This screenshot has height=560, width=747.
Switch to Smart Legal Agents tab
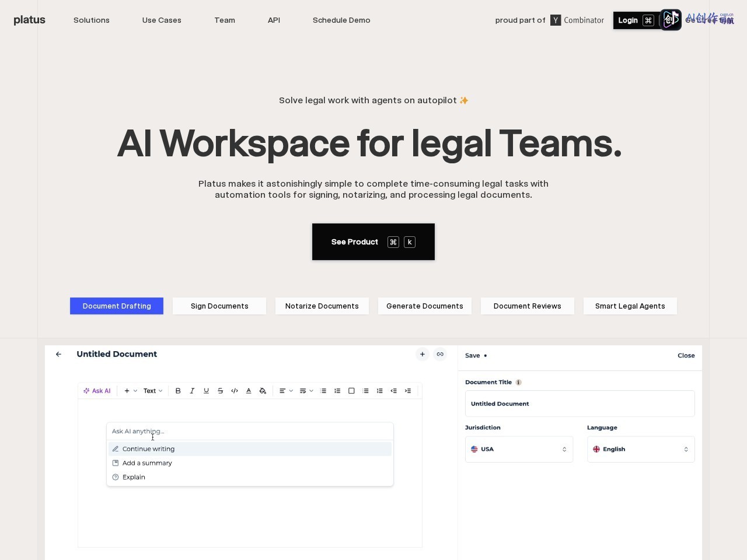[x=630, y=306]
